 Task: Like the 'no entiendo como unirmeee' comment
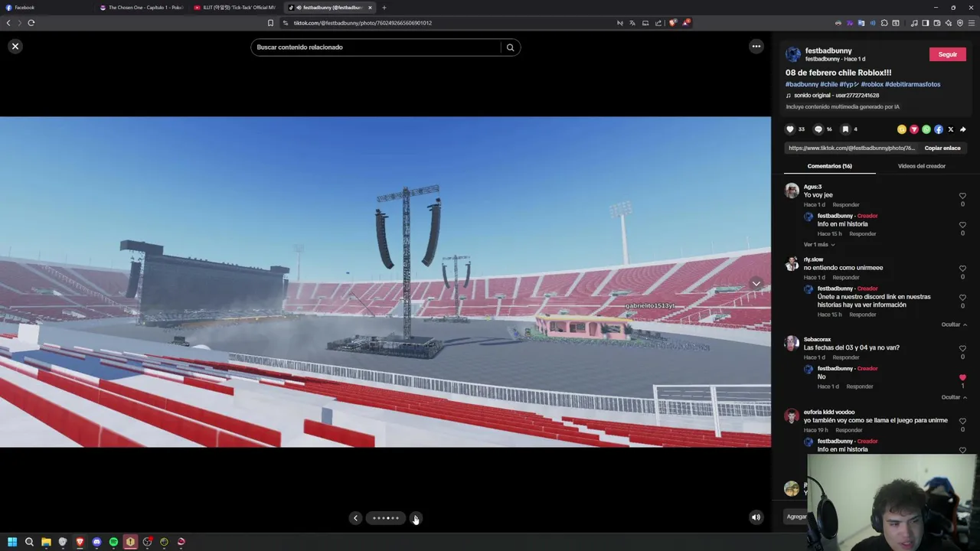(x=962, y=269)
